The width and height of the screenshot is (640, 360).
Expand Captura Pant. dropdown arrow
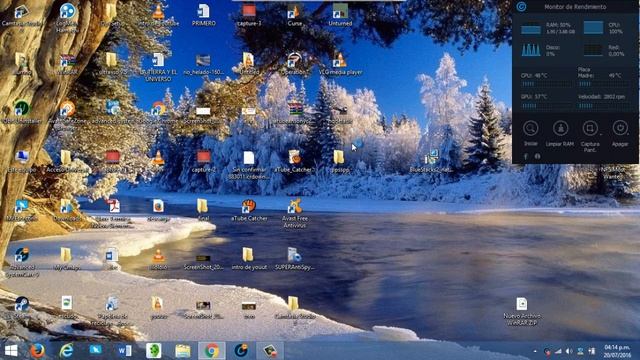pos(601,134)
